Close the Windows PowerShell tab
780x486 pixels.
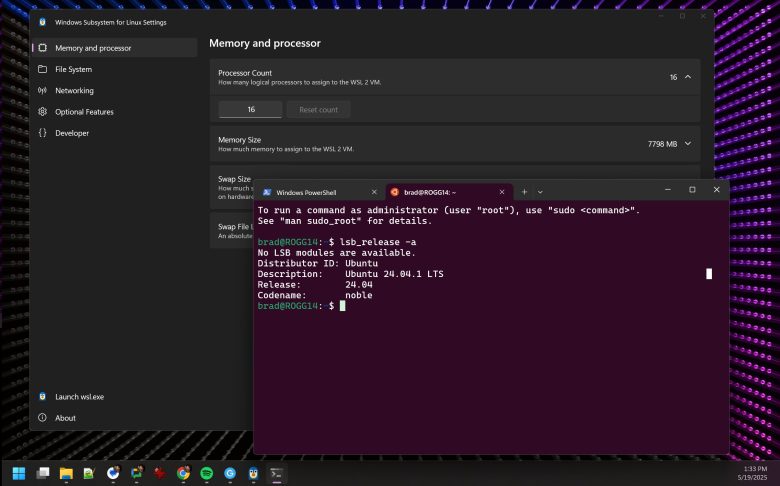pyautogui.click(x=374, y=192)
